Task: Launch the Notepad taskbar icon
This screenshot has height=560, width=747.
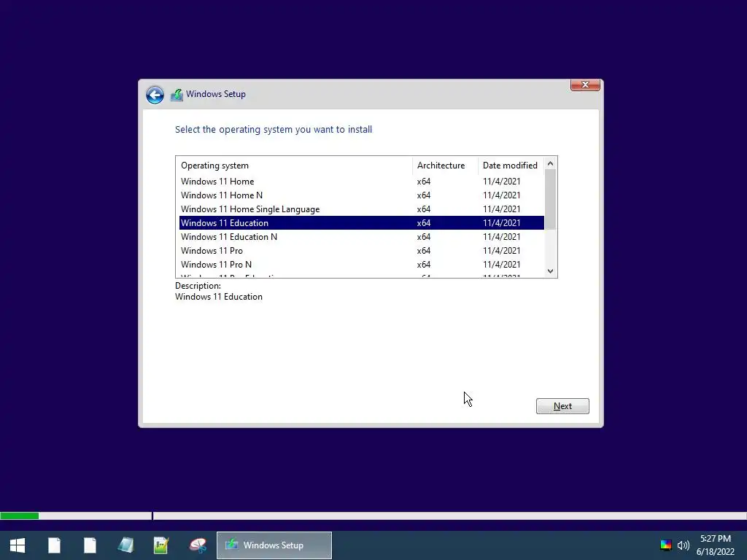Action: point(125,545)
